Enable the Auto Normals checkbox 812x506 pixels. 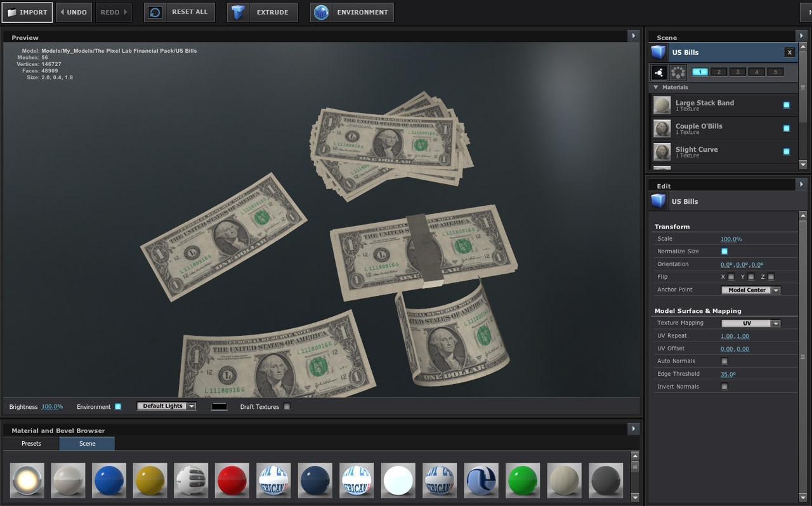pyautogui.click(x=724, y=361)
